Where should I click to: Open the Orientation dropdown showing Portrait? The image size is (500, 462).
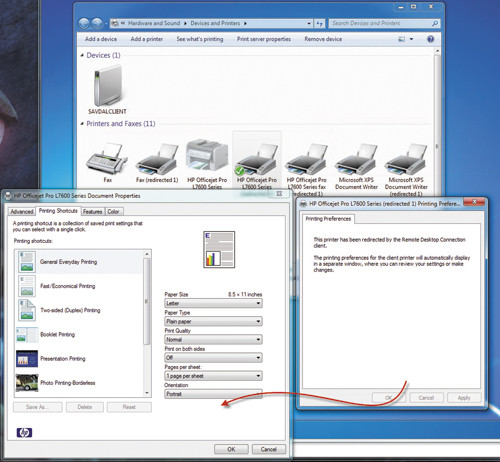[213, 394]
